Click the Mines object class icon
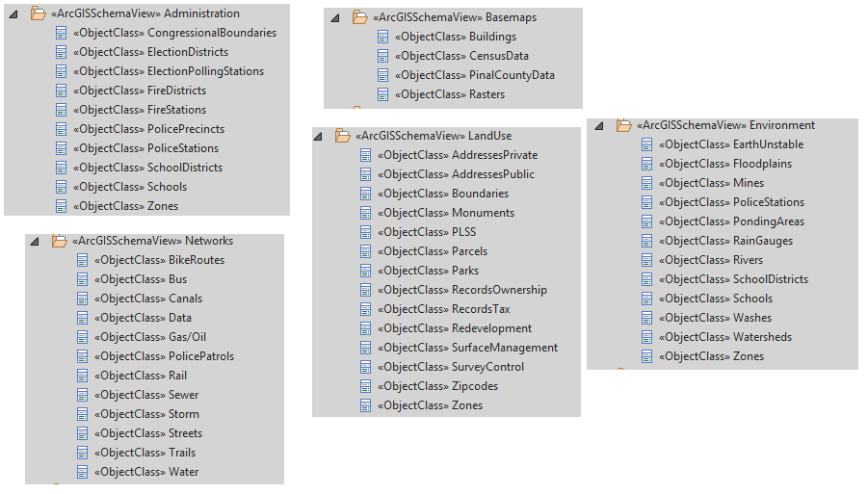The image size is (868, 494). pos(647,183)
